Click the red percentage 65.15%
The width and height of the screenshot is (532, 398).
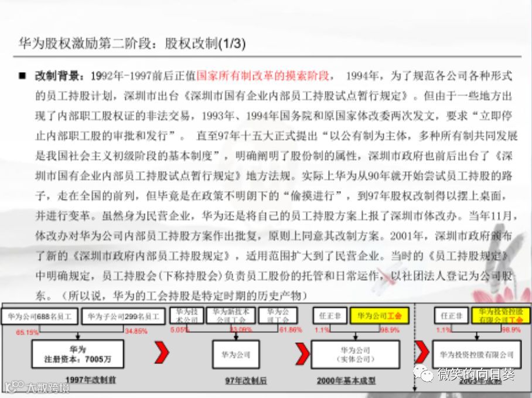[27, 332]
